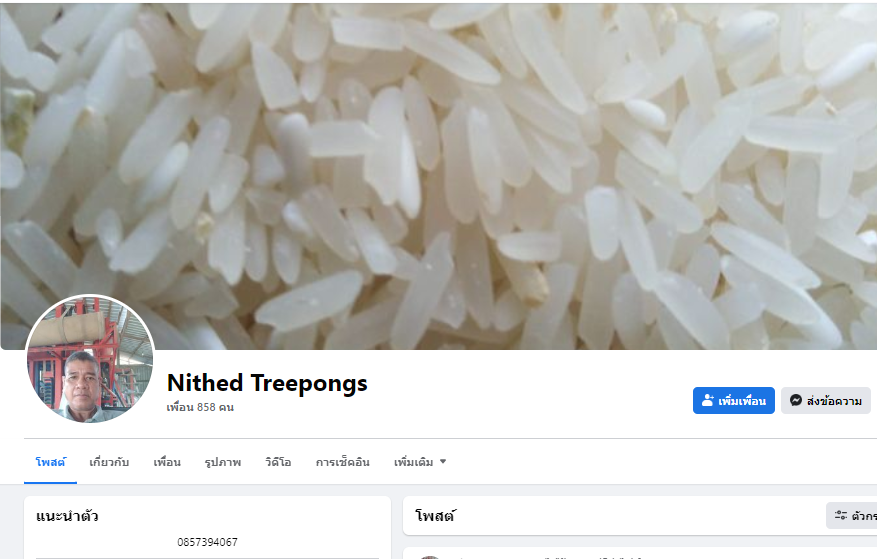Select the การเช็คอิน tab
The image size is (877, 559).
tap(342, 462)
